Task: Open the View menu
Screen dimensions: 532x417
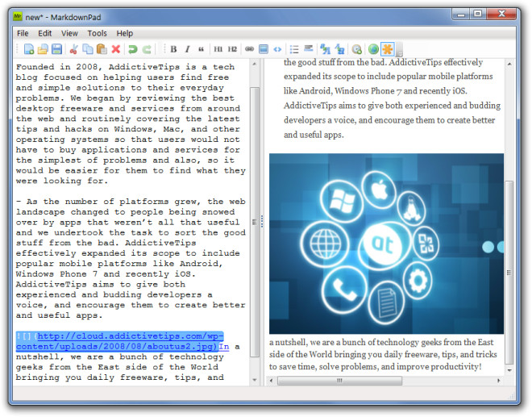Action: (x=69, y=33)
